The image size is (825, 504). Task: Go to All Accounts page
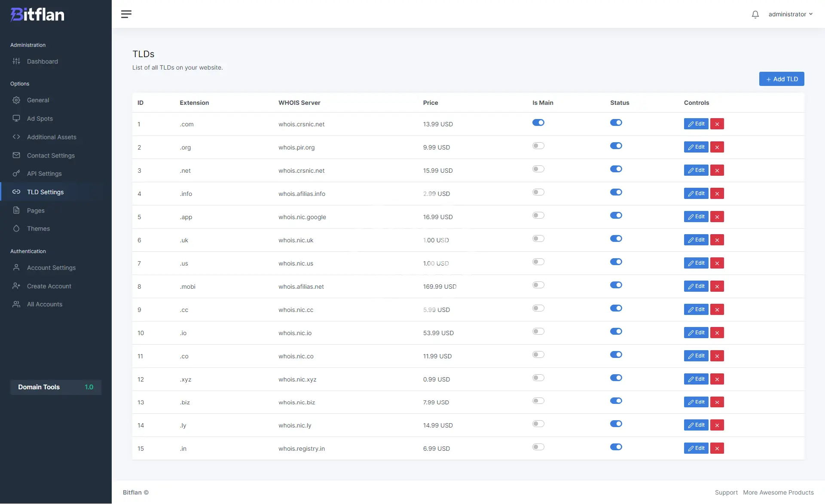tap(44, 304)
